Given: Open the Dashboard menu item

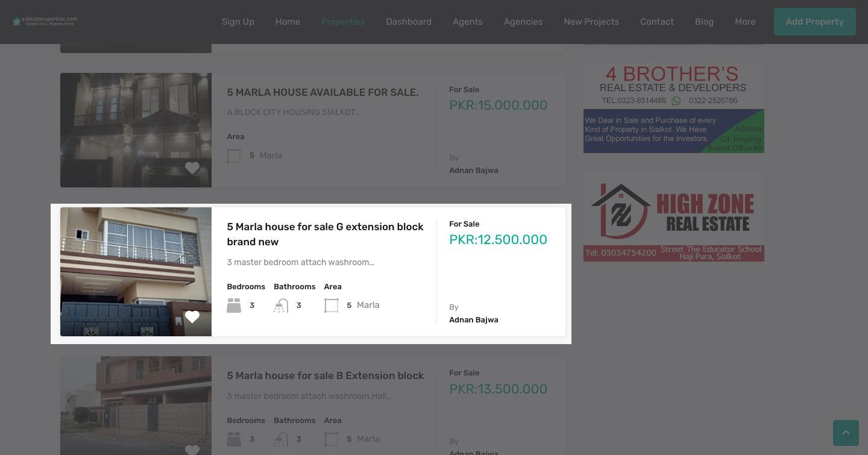Looking at the screenshot, I should point(409,22).
